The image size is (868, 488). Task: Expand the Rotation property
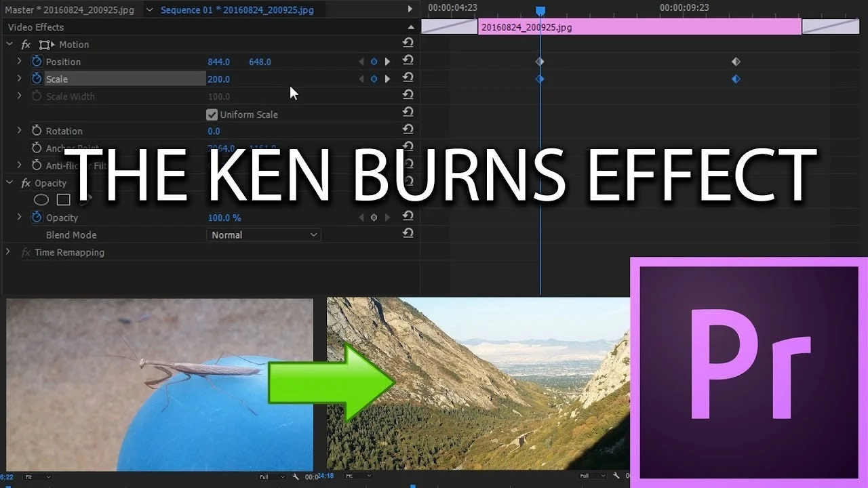[20, 131]
